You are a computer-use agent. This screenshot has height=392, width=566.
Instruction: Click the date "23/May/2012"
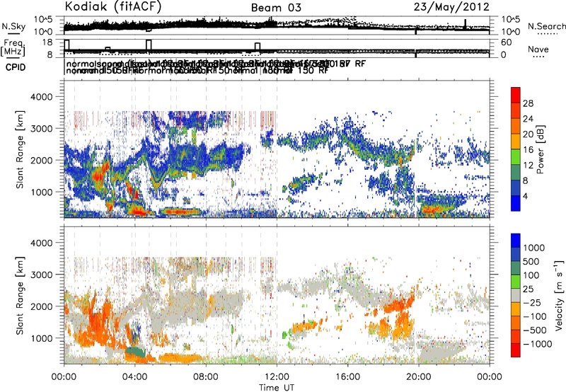(x=451, y=6)
